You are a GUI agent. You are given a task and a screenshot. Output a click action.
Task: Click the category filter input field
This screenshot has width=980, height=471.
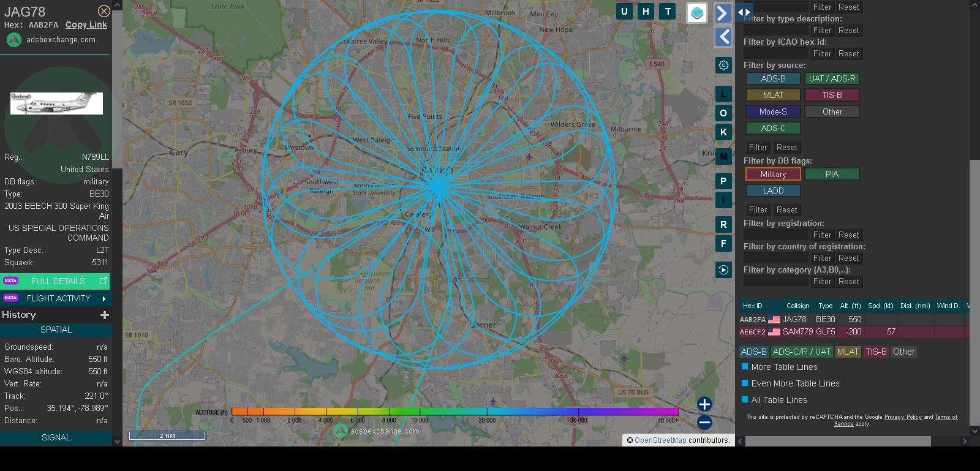776,281
